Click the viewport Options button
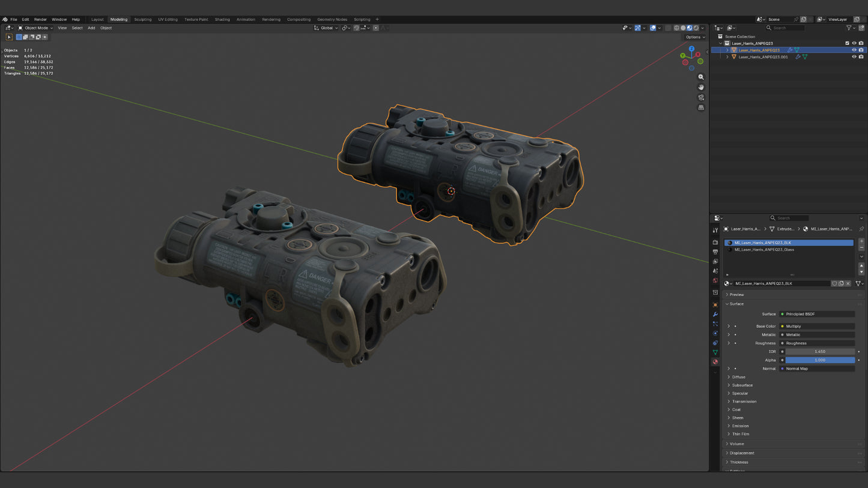868x488 pixels. (x=695, y=37)
